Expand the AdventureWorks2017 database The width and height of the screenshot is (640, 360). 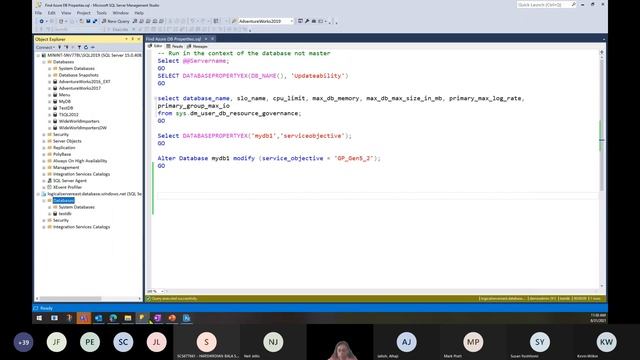(49, 88)
